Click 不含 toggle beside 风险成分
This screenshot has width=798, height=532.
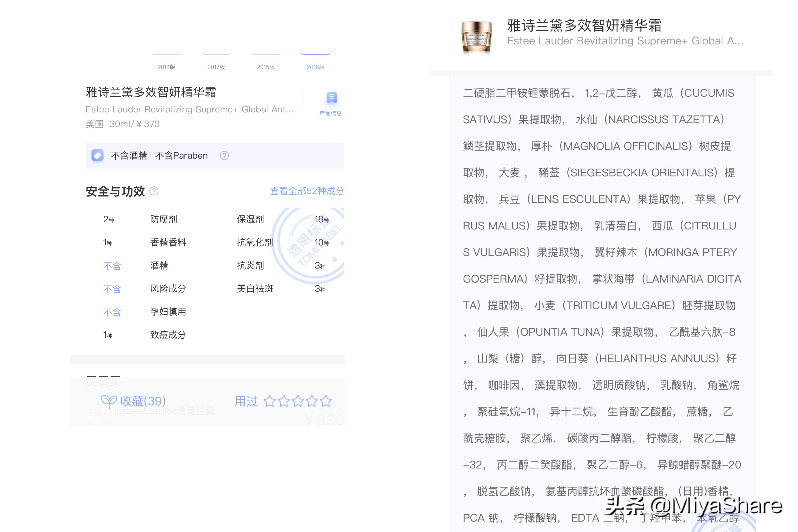click(112, 289)
